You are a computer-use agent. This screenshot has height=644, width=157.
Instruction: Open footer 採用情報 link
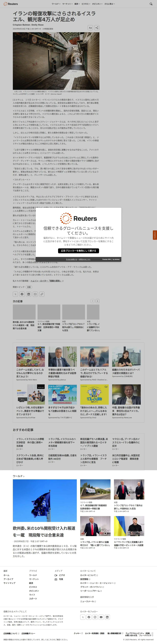pyautogui.click(x=85, y=579)
